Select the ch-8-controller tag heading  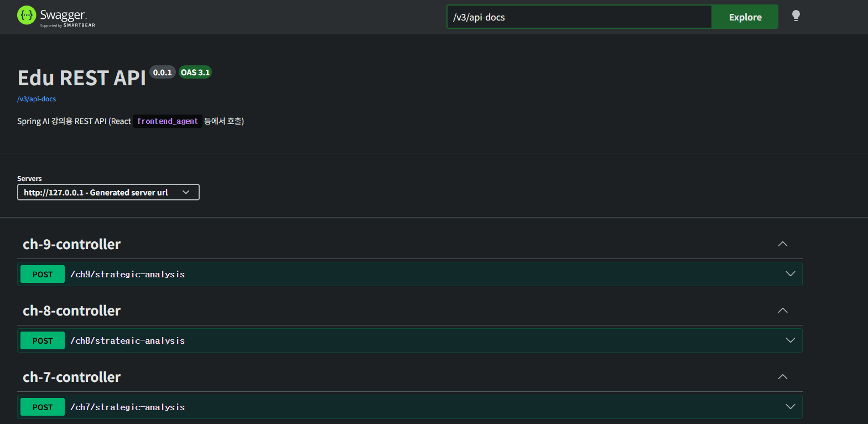point(71,311)
